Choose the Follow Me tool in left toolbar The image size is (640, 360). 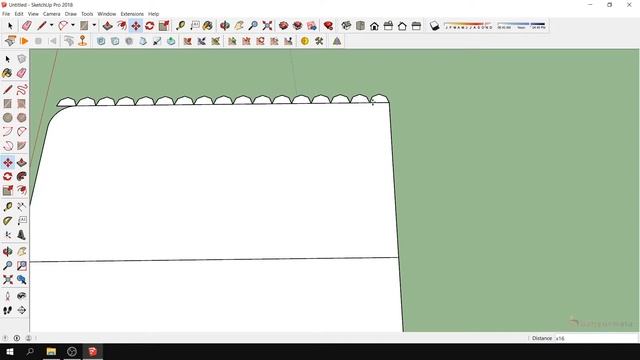(x=22, y=176)
